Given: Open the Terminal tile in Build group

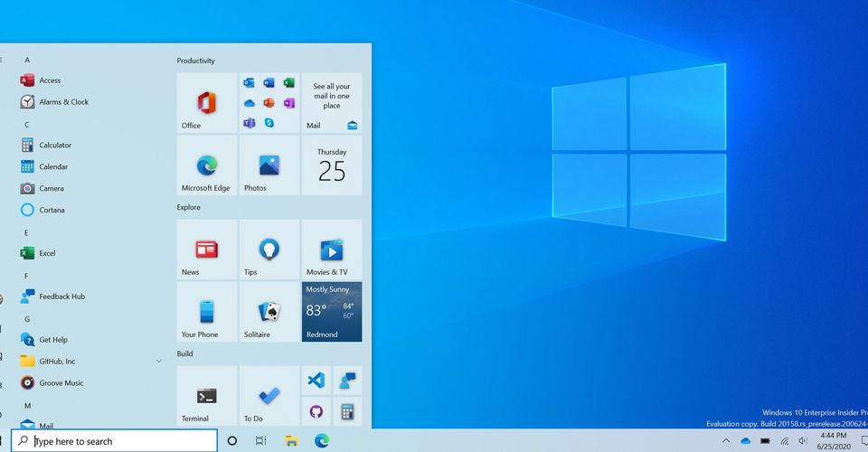Looking at the screenshot, I should pos(206,396).
